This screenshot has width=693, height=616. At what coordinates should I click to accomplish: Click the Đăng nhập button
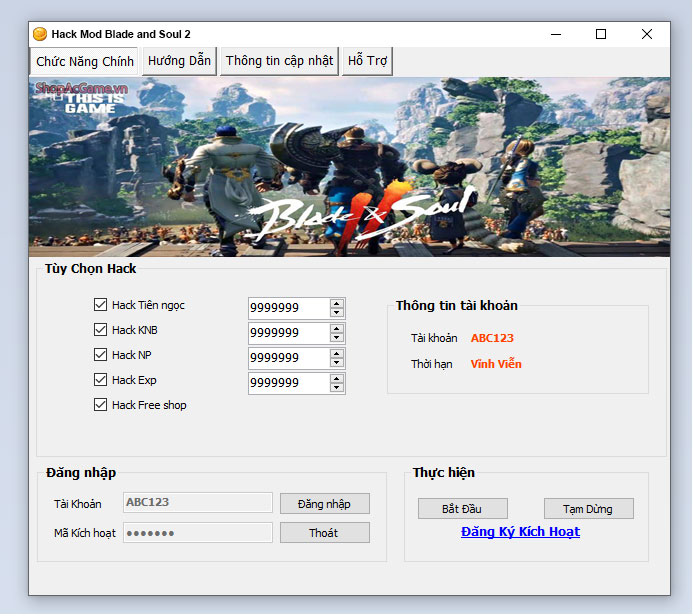click(324, 504)
